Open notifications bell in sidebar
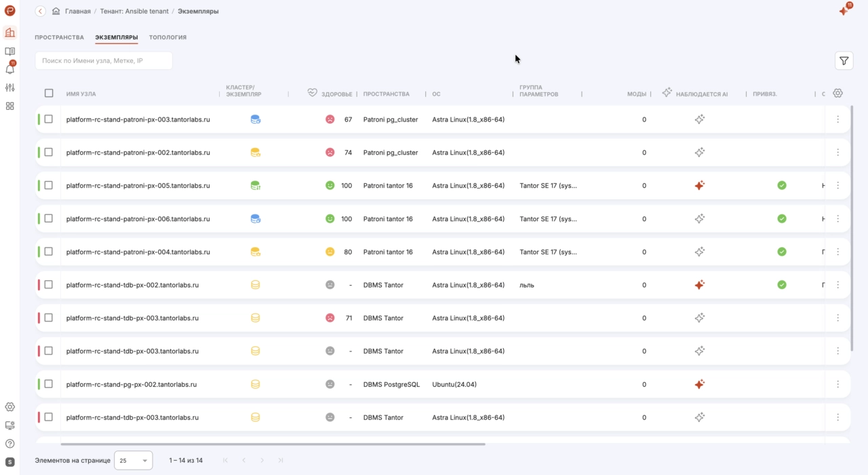868x475 pixels. 9,69
